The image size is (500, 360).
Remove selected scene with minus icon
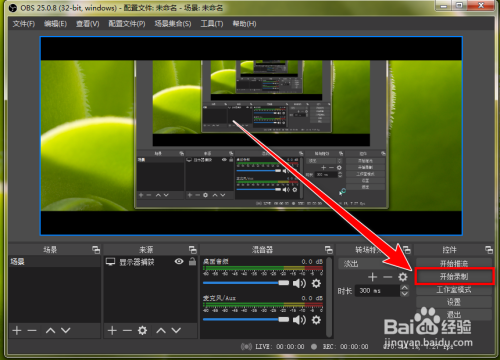tap(32, 331)
